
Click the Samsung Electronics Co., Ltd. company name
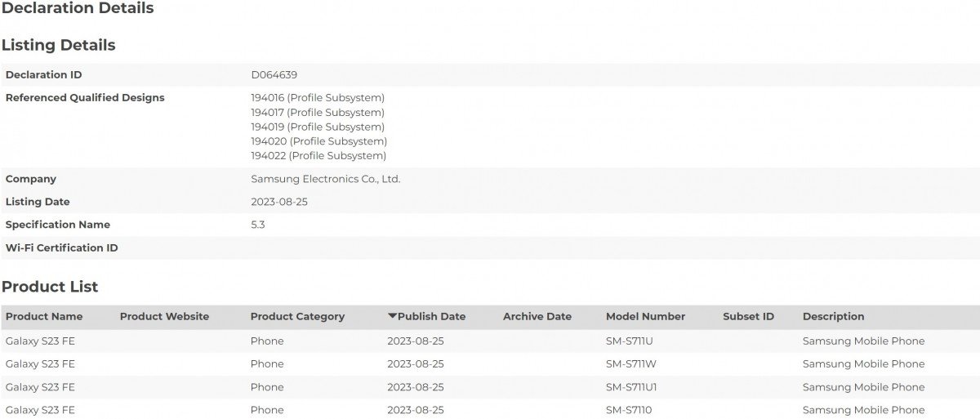pos(325,179)
